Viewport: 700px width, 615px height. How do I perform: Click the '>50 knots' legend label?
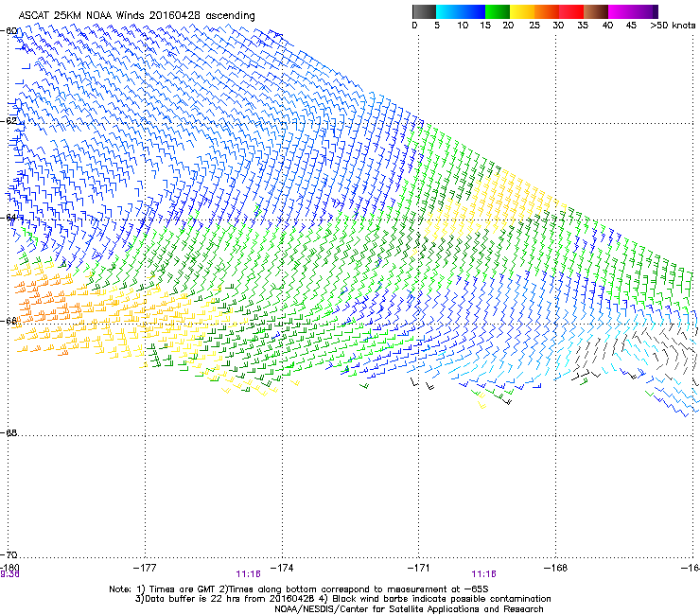click(673, 26)
